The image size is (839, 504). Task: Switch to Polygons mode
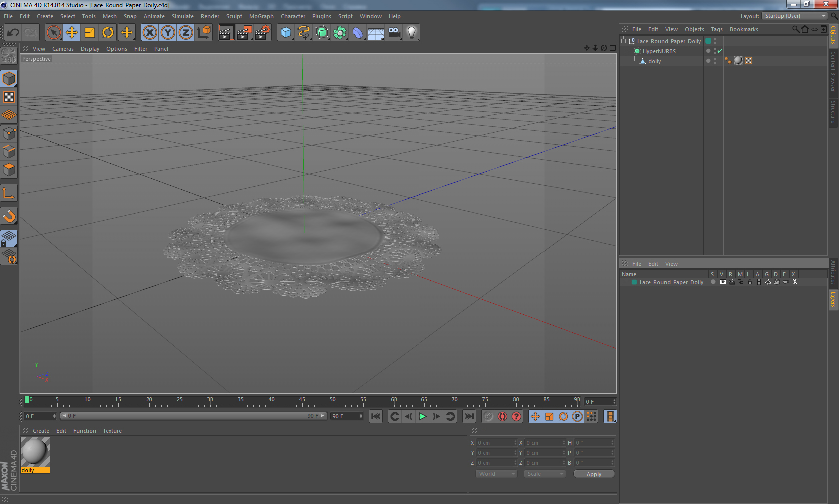tap(9, 170)
